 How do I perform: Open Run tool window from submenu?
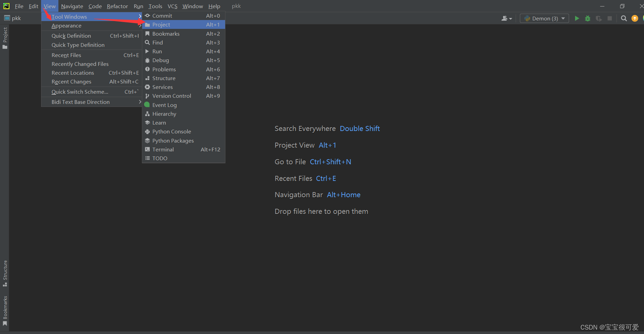pyautogui.click(x=183, y=51)
